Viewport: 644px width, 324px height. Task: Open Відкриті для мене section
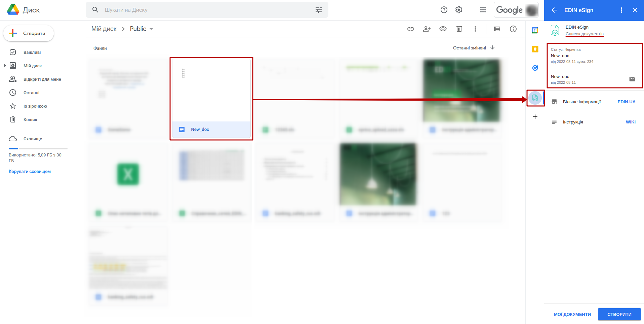tap(42, 79)
